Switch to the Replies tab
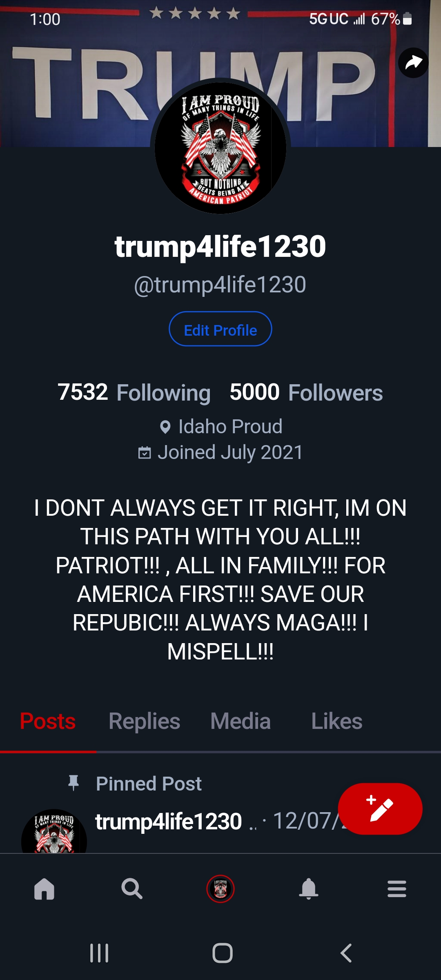 [144, 721]
